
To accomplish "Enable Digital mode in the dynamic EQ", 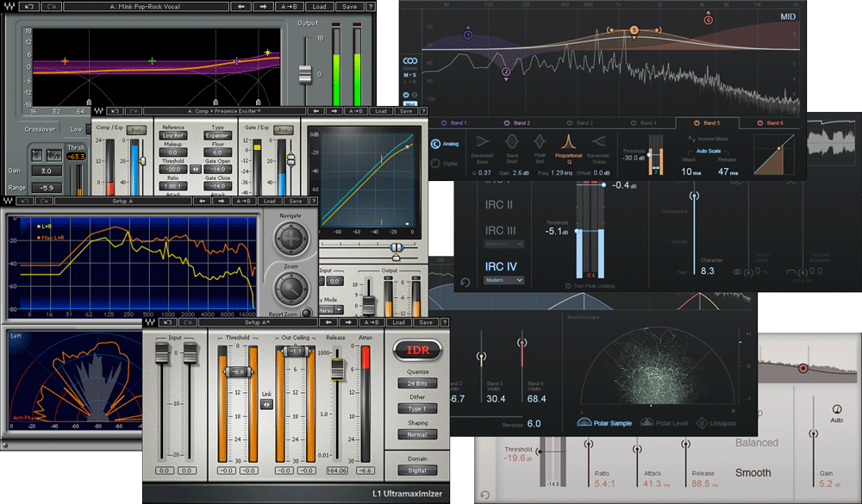I will pos(446,163).
